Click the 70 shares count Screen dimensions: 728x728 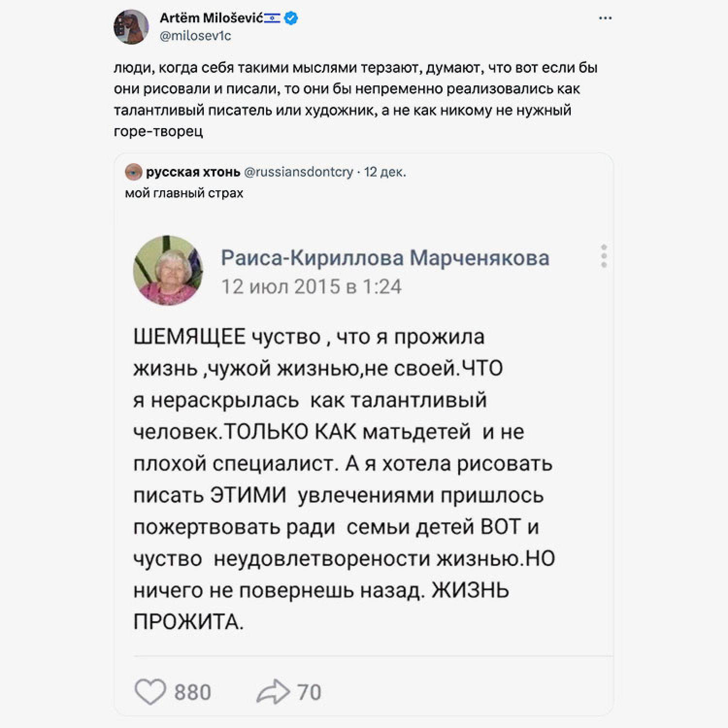309,692
